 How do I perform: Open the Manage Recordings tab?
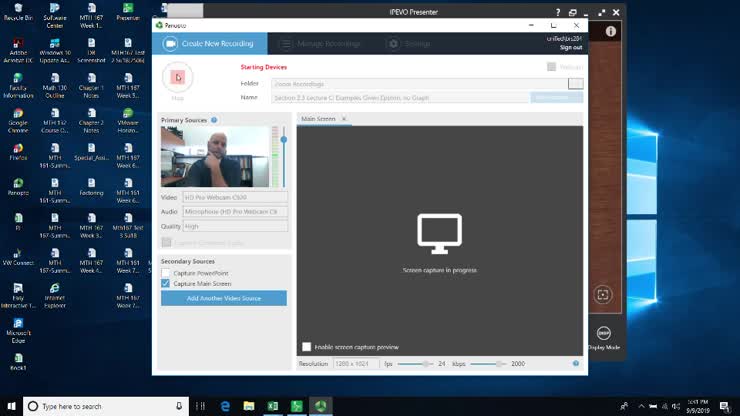pos(320,44)
